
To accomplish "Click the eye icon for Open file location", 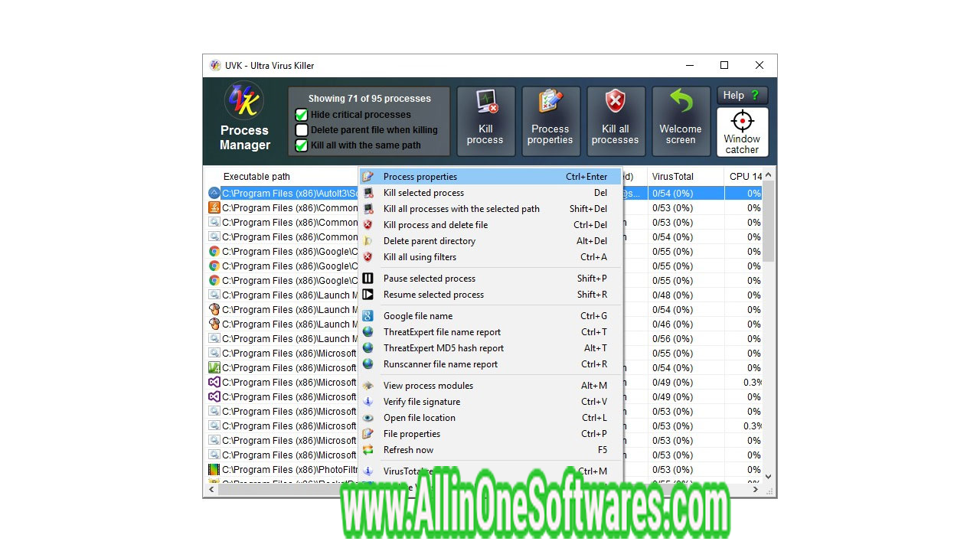I will coord(368,418).
